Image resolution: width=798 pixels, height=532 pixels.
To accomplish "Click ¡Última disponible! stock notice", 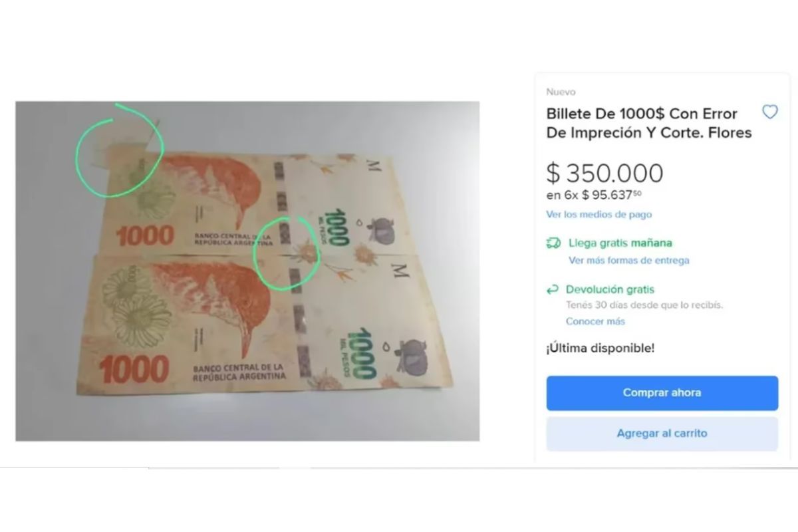I will 600,348.
